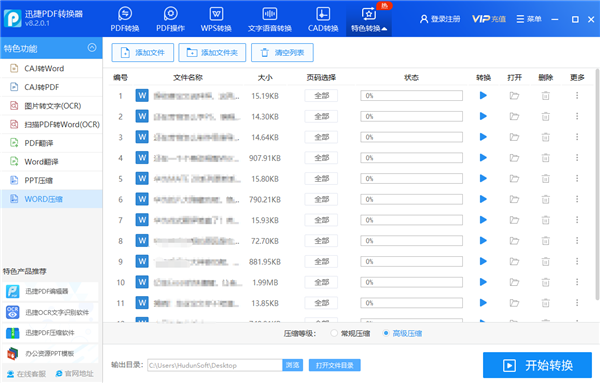600x383 pixels.
Task: Open the 菜单 hamburger menu
Action: point(529,19)
